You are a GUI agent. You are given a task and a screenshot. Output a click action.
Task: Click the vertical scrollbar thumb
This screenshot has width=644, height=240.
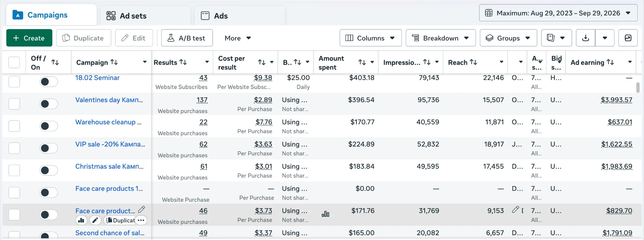638,87
